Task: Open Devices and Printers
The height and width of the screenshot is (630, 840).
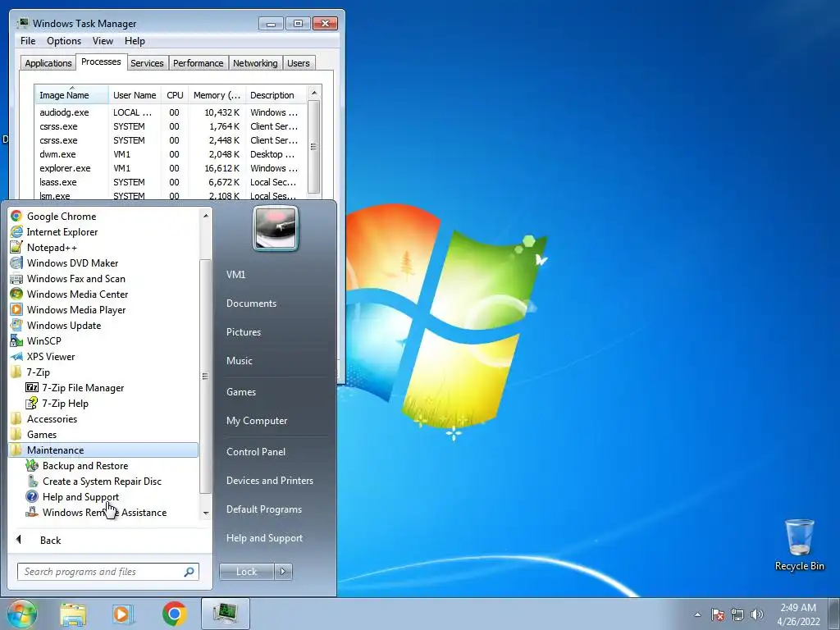Action: point(269,481)
